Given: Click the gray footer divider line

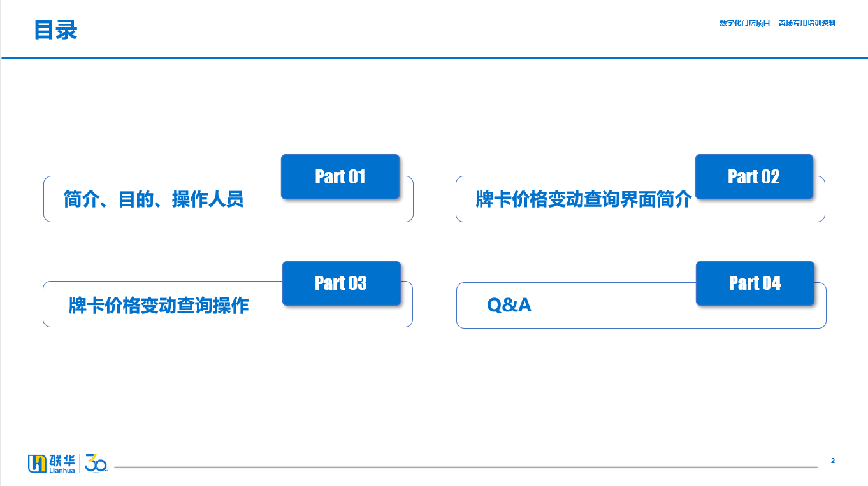Looking at the screenshot, I should [x=466, y=468].
